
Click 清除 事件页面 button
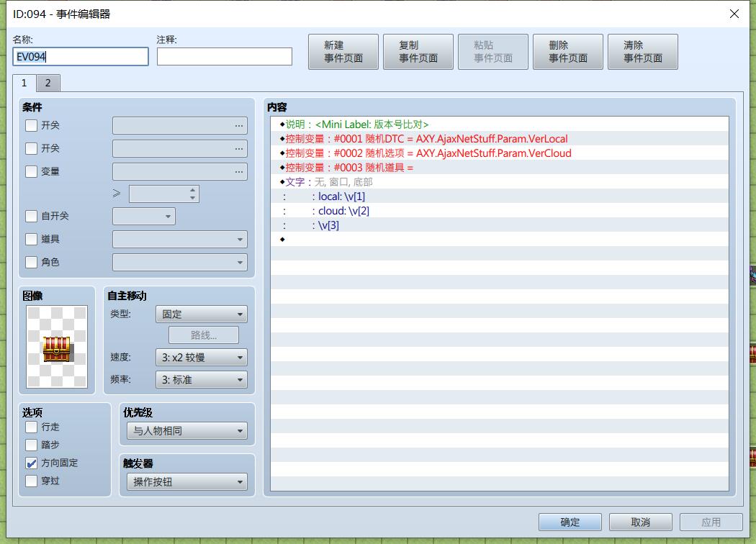click(643, 52)
